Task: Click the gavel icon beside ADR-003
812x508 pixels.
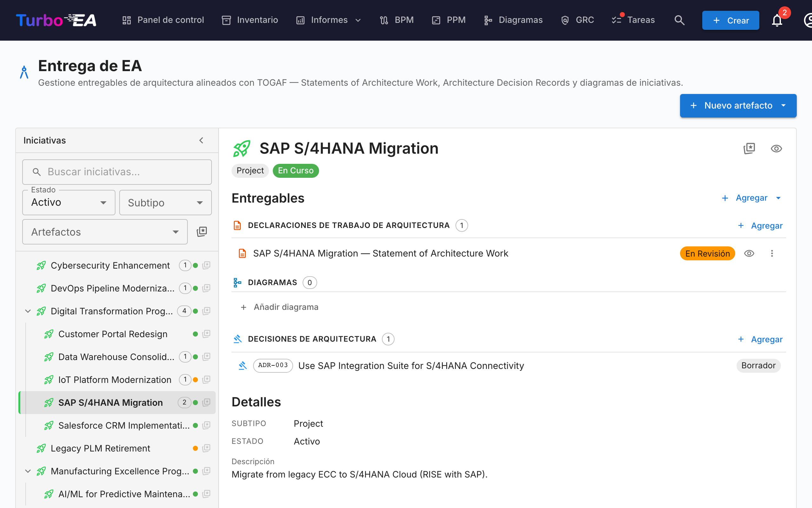Action: tap(242, 365)
